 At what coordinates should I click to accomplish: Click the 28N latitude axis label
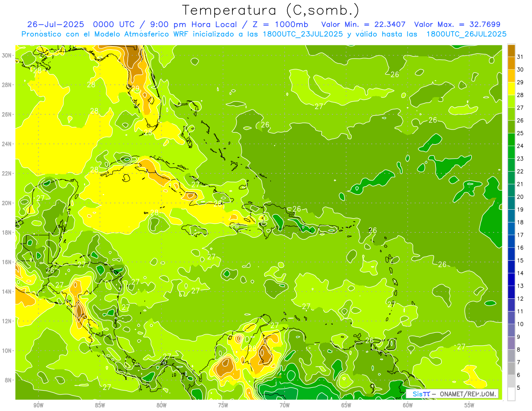pyautogui.click(x=8, y=85)
